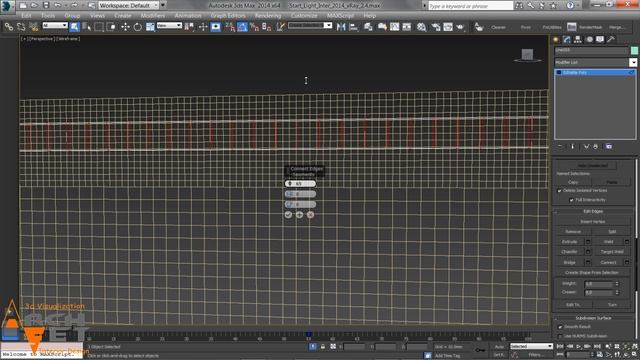Open the MAXScript menu
The height and width of the screenshot is (360, 640).
(x=340, y=16)
